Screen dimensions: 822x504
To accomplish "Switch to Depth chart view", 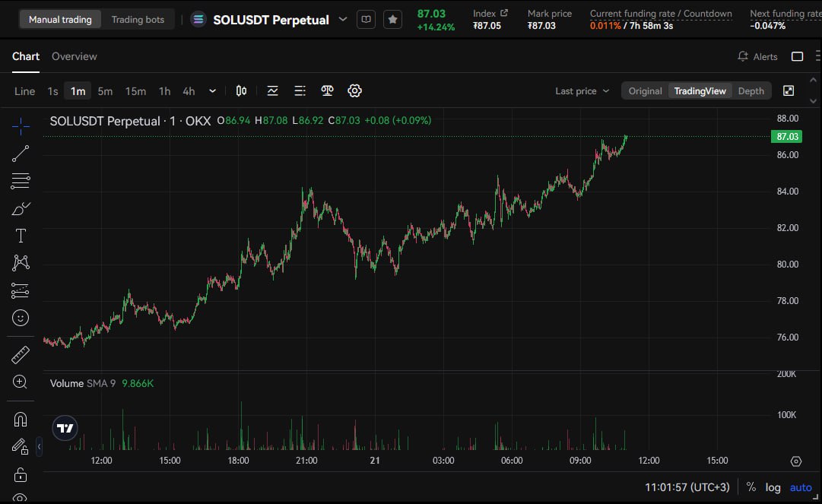I will 751,90.
